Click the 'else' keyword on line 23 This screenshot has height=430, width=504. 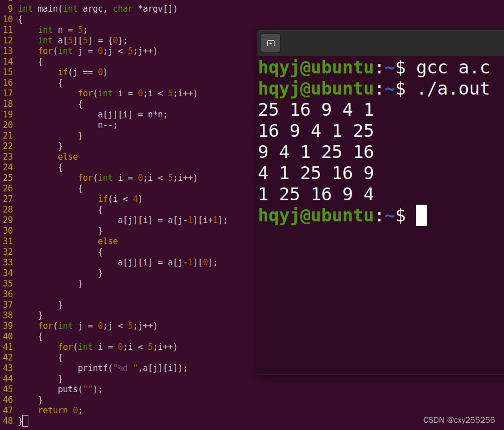pyautogui.click(x=68, y=157)
